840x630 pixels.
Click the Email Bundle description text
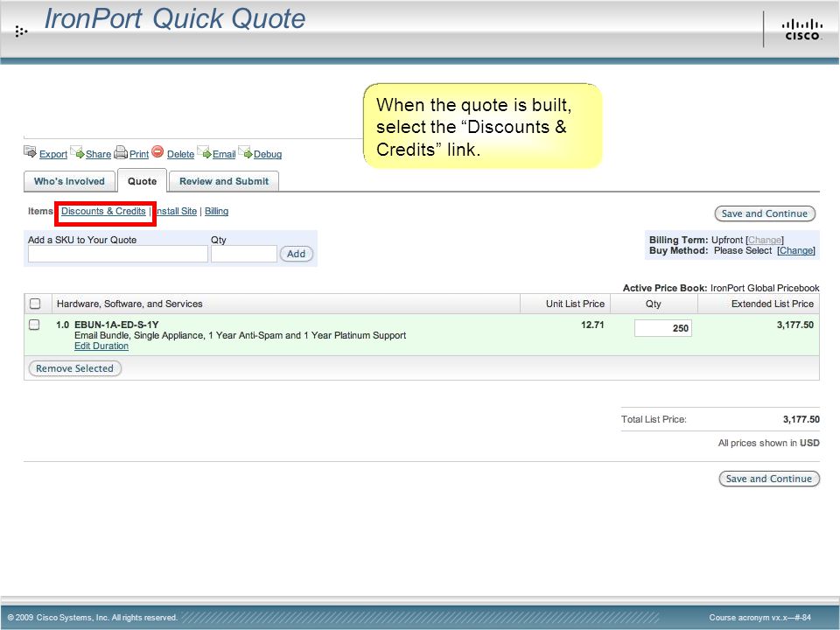pyautogui.click(x=240, y=335)
